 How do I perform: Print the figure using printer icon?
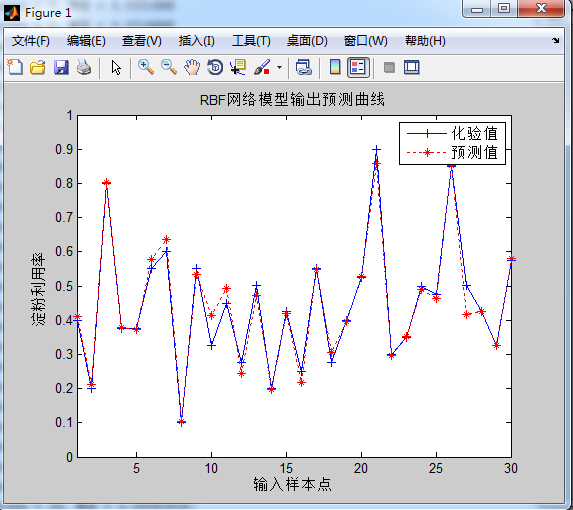(84, 68)
